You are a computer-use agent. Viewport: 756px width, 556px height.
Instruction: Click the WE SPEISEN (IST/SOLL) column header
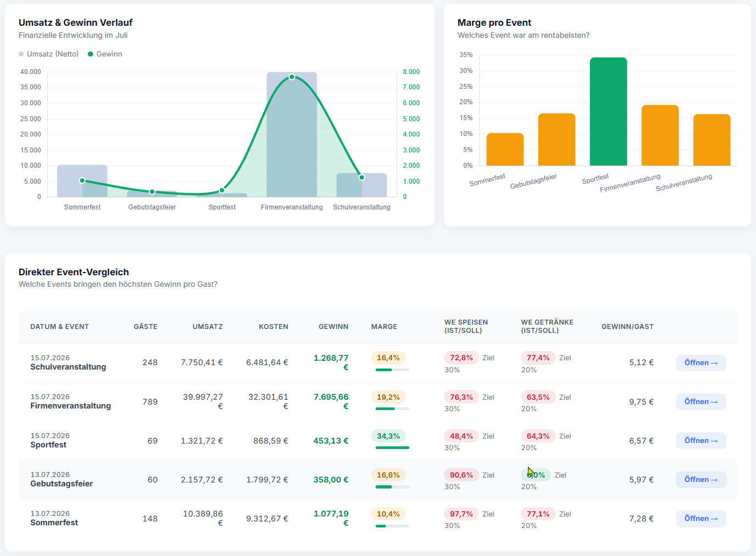[466, 326]
